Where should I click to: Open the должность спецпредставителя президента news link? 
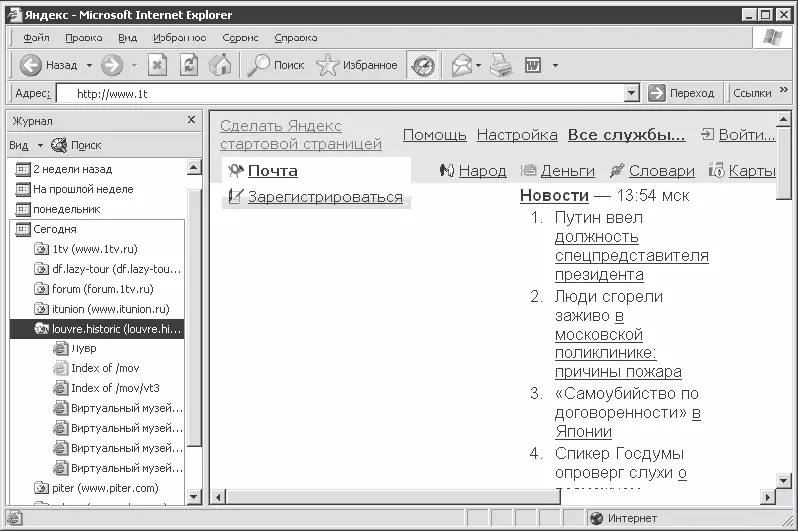pyautogui.click(x=632, y=256)
